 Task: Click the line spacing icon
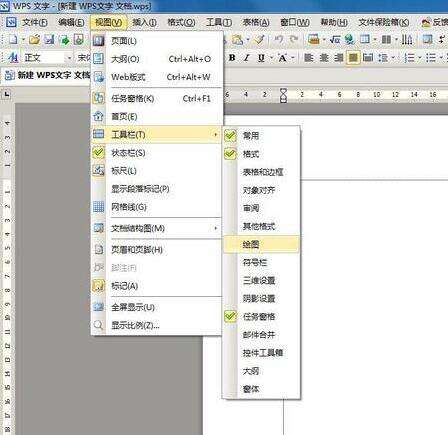[x=382, y=58]
